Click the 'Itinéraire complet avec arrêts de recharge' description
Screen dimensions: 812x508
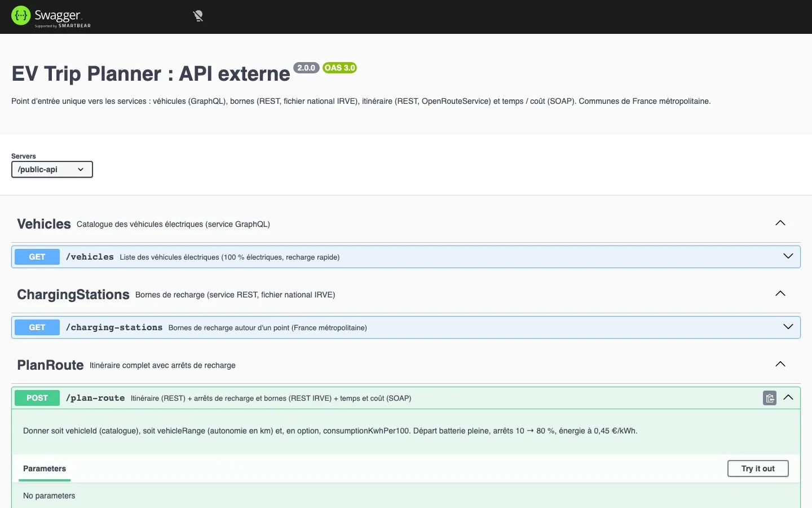(x=162, y=365)
